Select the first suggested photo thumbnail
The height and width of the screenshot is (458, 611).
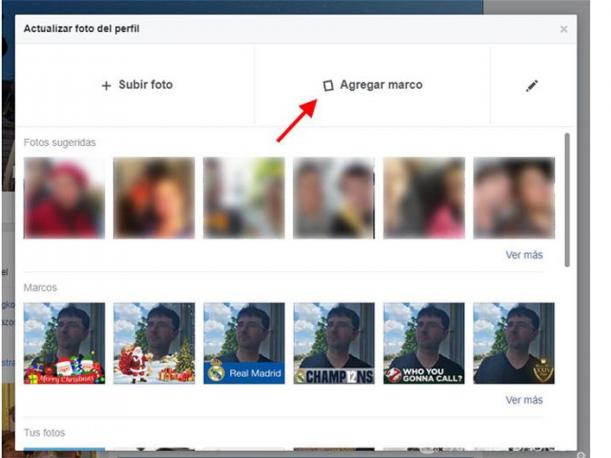[64, 198]
